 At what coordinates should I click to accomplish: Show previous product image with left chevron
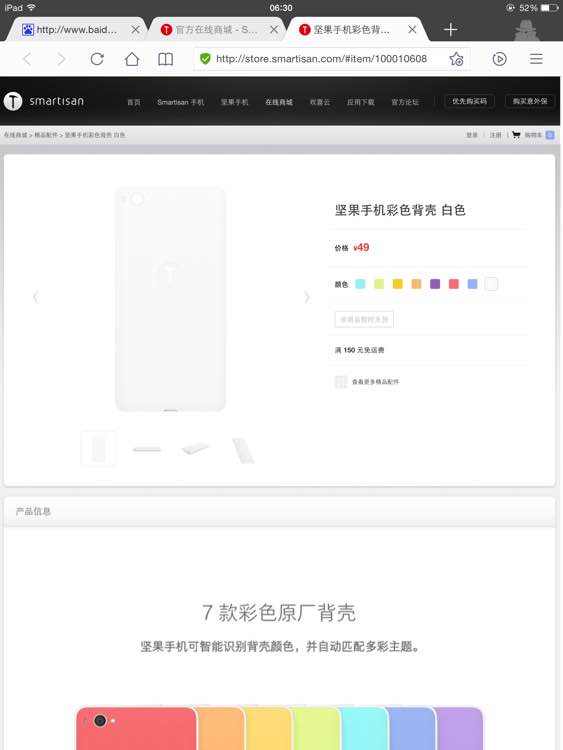point(35,297)
